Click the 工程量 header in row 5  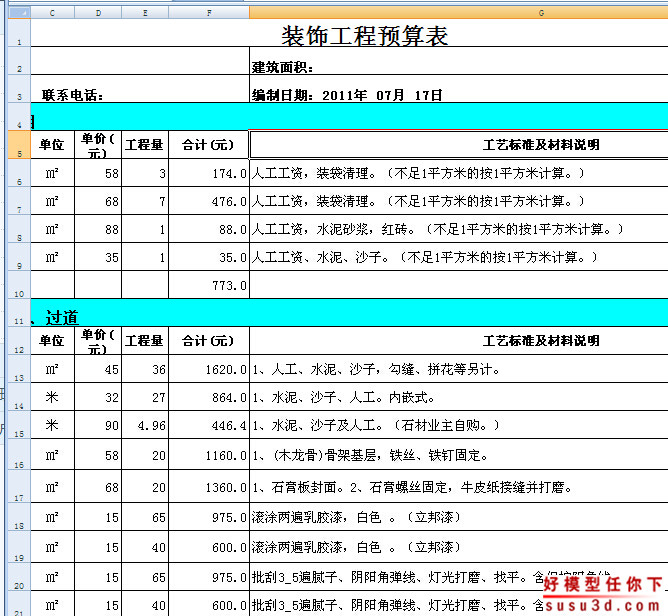click(145, 145)
